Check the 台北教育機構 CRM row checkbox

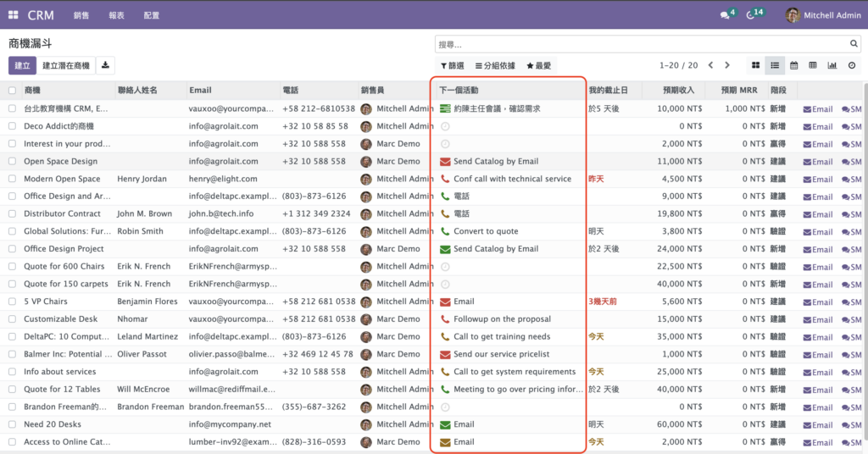[12, 109]
